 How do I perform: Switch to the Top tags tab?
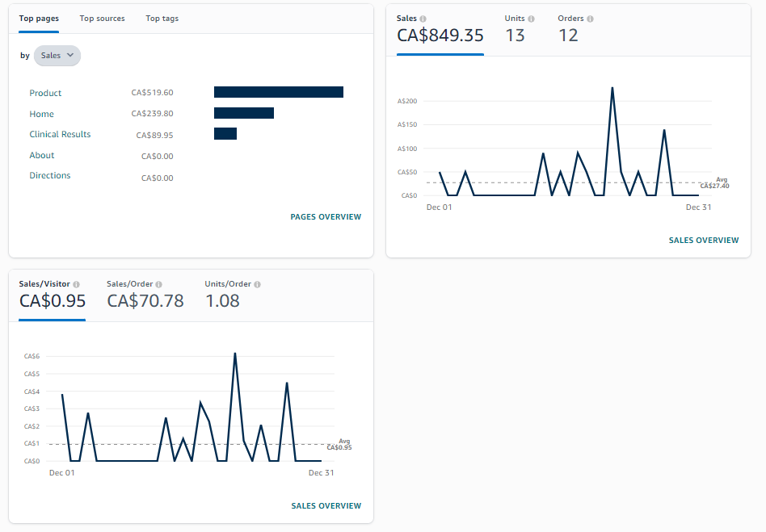tap(162, 19)
